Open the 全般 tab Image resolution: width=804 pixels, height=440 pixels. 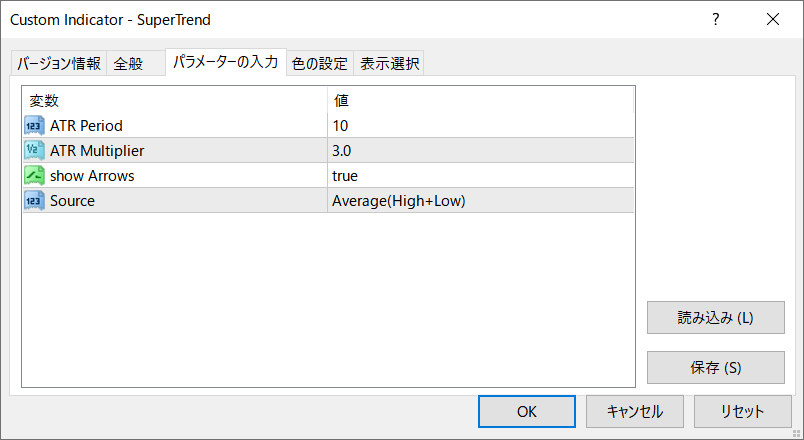coord(128,64)
